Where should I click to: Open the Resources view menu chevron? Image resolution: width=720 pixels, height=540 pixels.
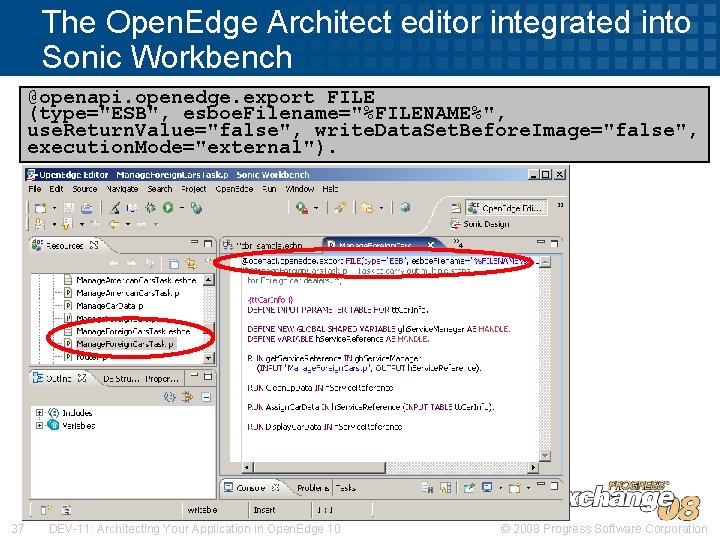coord(207,261)
